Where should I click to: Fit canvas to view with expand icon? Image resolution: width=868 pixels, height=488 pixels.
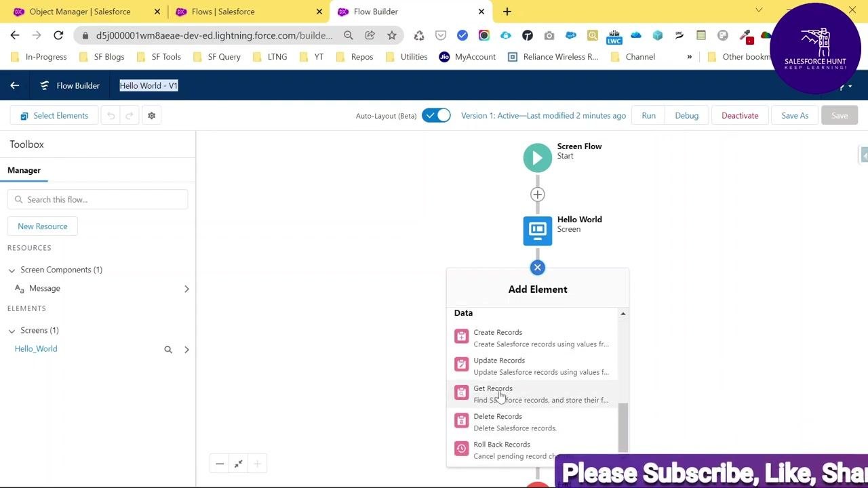click(239, 464)
